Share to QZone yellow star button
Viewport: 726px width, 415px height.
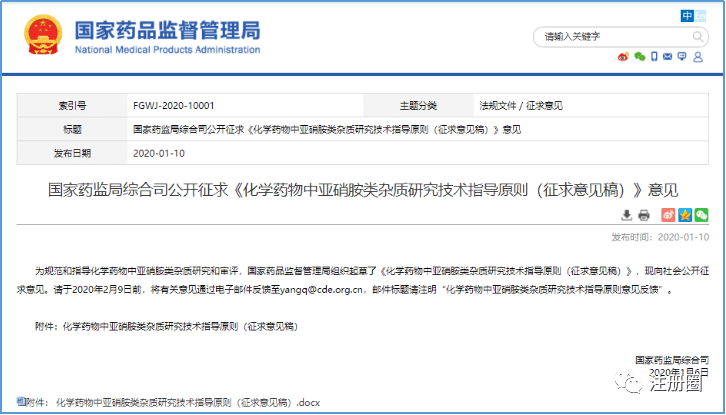point(686,214)
